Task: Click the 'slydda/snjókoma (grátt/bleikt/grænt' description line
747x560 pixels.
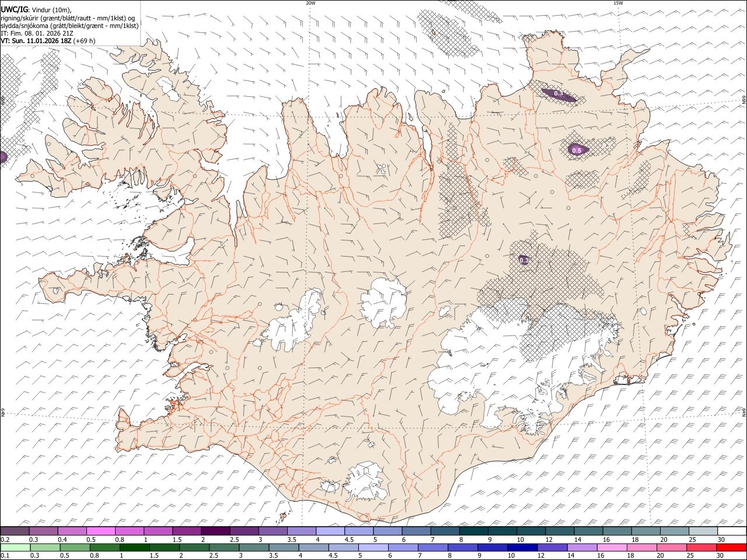Action: 69,25
